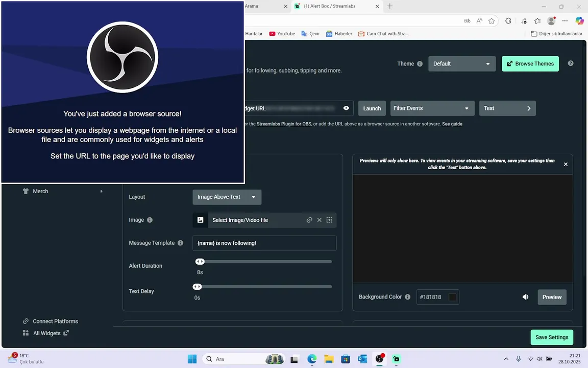Open Streamlabs app icon in taskbar
The height and width of the screenshot is (368, 588).
coord(397,359)
